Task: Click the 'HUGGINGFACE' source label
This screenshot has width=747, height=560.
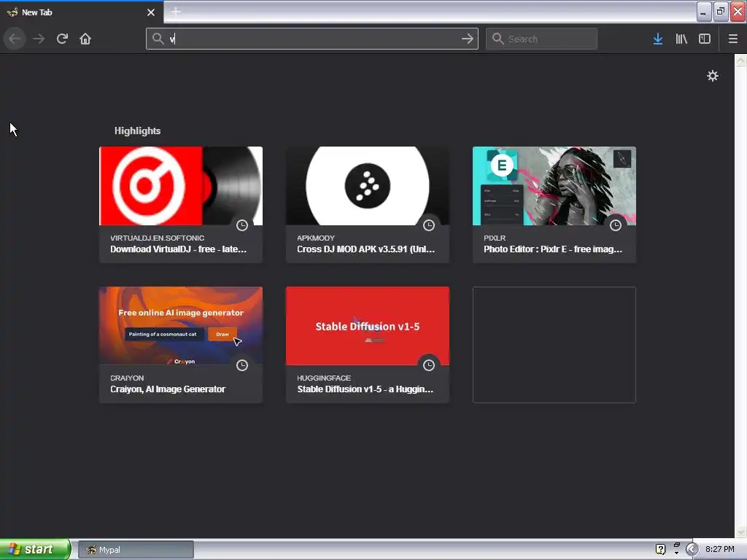Action: (x=324, y=378)
